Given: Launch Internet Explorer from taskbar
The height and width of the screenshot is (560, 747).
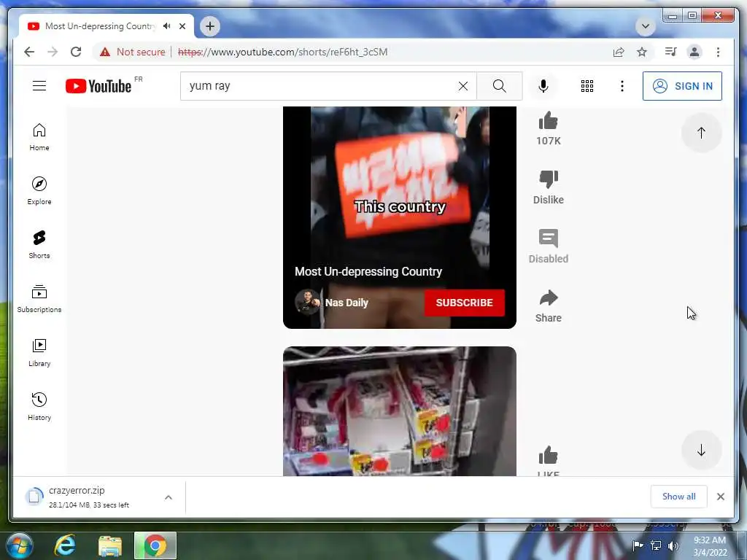Looking at the screenshot, I should (x=65, y=545).
